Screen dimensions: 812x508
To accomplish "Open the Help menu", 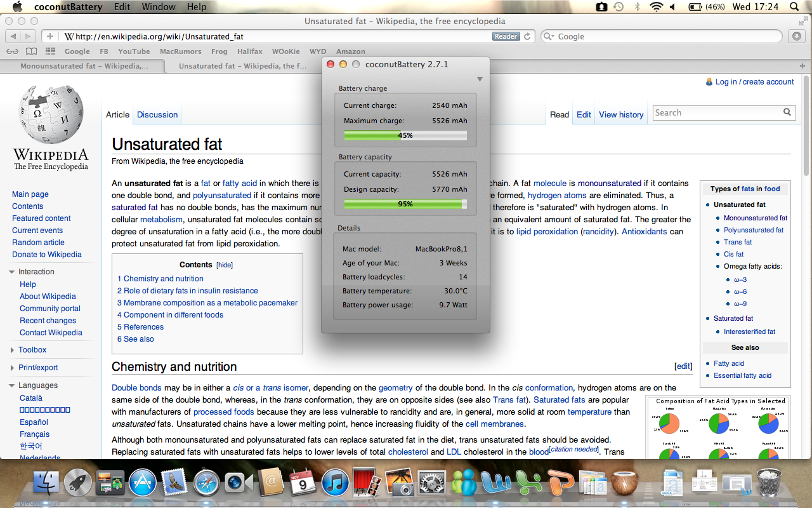I will point(197,7).
